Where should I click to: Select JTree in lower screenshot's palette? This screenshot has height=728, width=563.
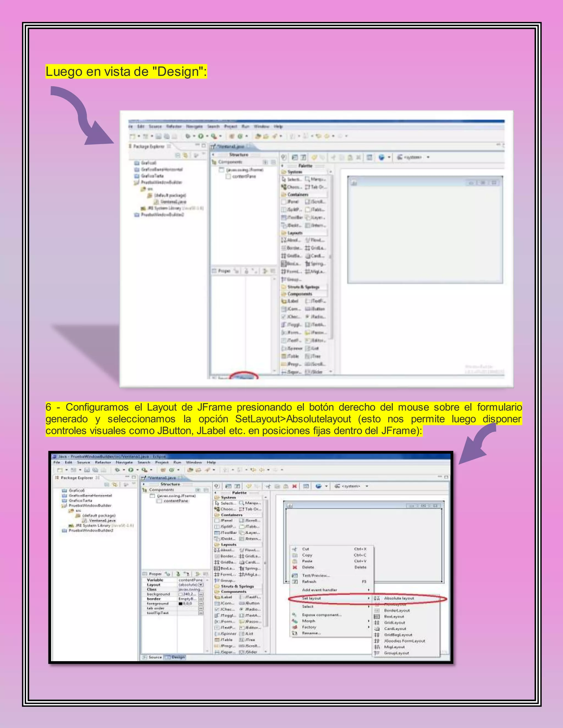point(247,640)
